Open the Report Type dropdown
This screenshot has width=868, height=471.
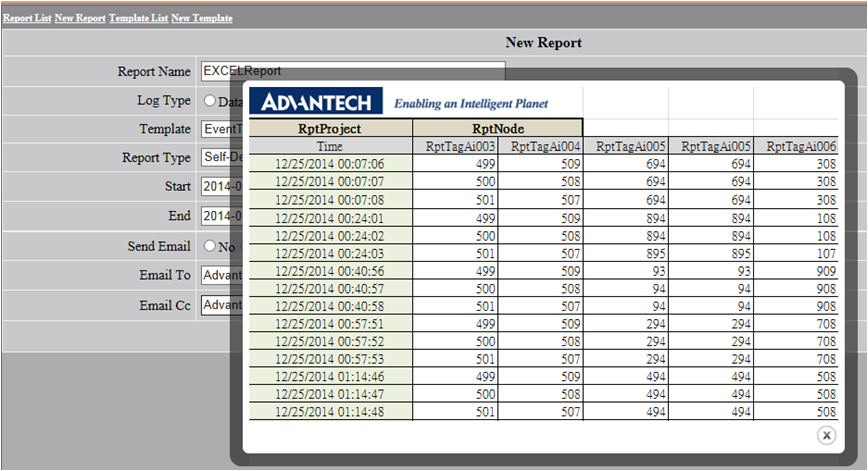[222, 157]
